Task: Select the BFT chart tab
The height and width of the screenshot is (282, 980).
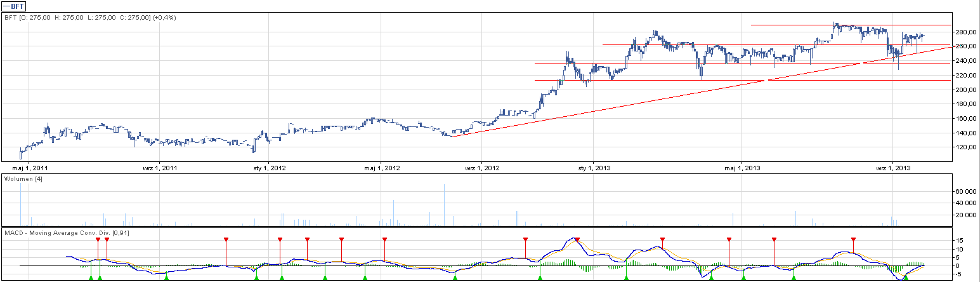Action: click(13, 6)
